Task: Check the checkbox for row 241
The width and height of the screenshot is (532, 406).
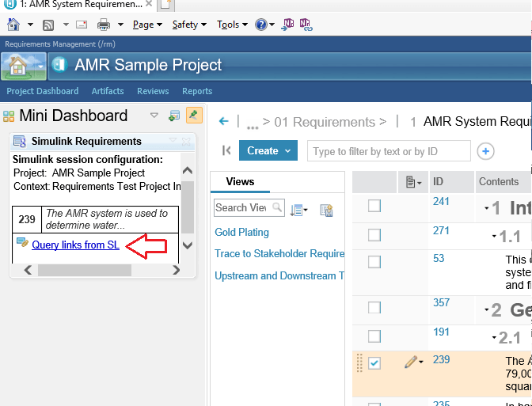Action: 374,206
